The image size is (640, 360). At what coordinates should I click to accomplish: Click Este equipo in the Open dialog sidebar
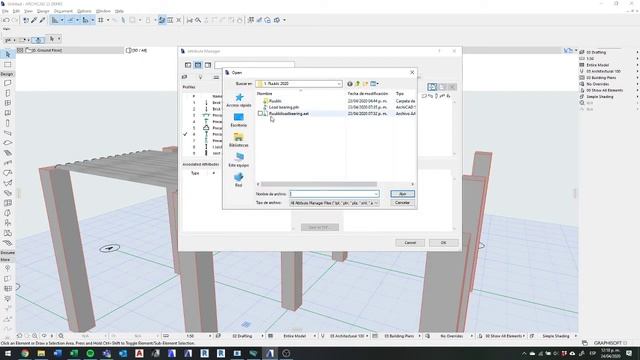[x=239, y=160]
